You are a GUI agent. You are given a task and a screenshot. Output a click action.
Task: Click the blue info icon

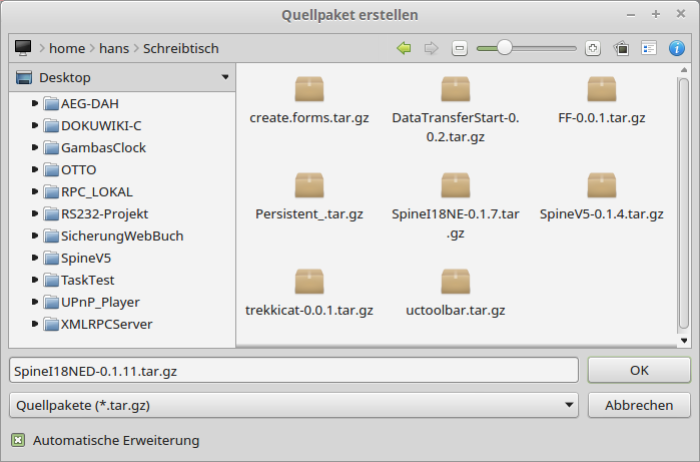tap(677, 48)
